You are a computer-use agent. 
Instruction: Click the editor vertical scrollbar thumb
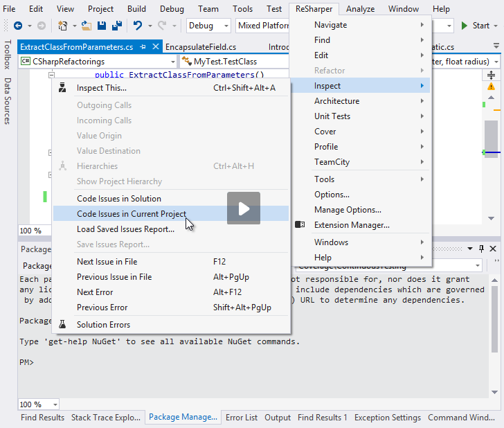coord(491,139)
